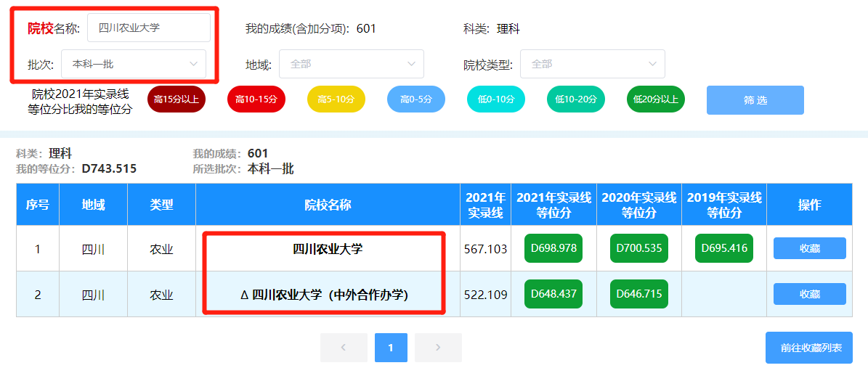Click the 操作 column header
Viewport: 868px width, 368px height.
pyautogui.click(x=809, y=205)
